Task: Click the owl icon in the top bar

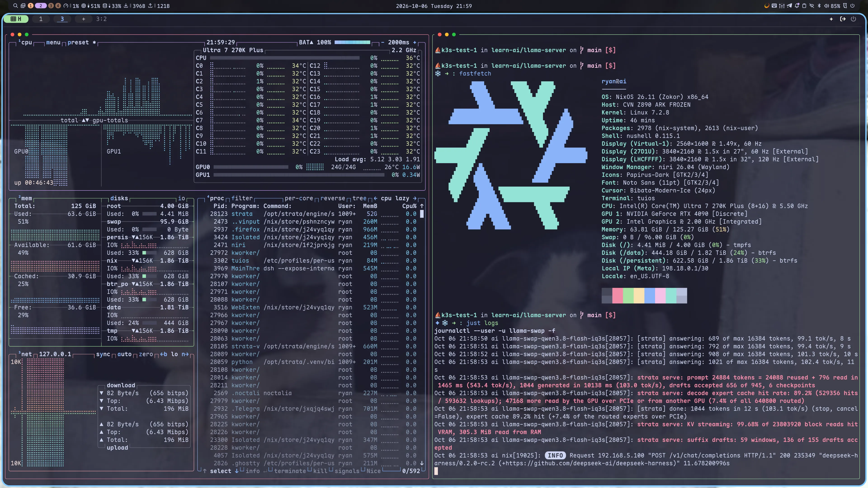Action: click(845, 6)
